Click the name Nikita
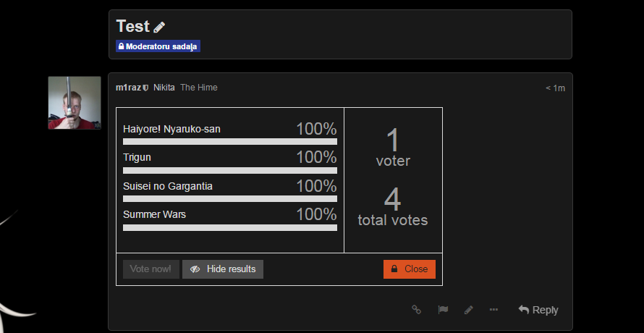 coord(164,88)
